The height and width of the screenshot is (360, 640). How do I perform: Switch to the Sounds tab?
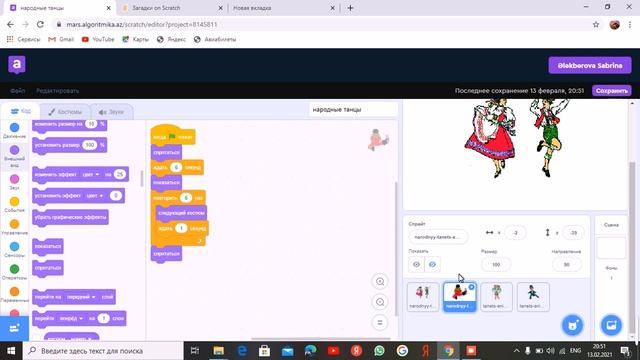click(x=111, y=111)
